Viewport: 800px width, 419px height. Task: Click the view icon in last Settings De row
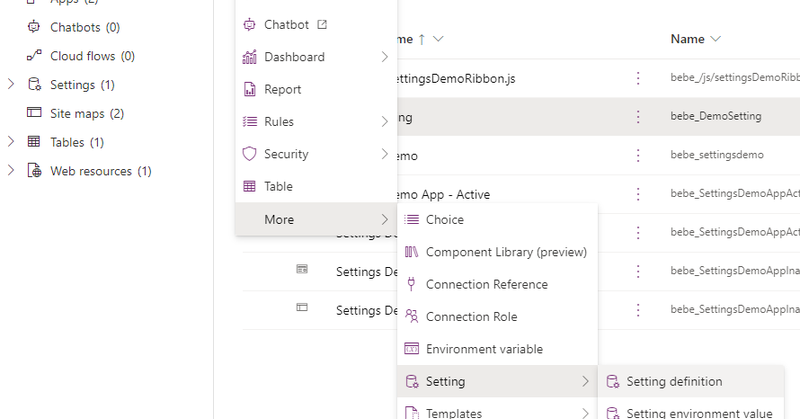[x=302, y=307]
